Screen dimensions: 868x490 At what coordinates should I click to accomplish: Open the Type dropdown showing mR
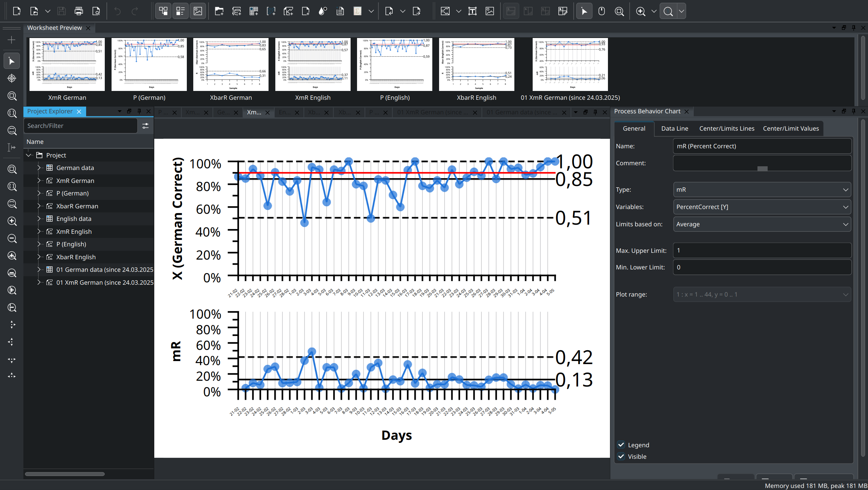tap(762, 190)
